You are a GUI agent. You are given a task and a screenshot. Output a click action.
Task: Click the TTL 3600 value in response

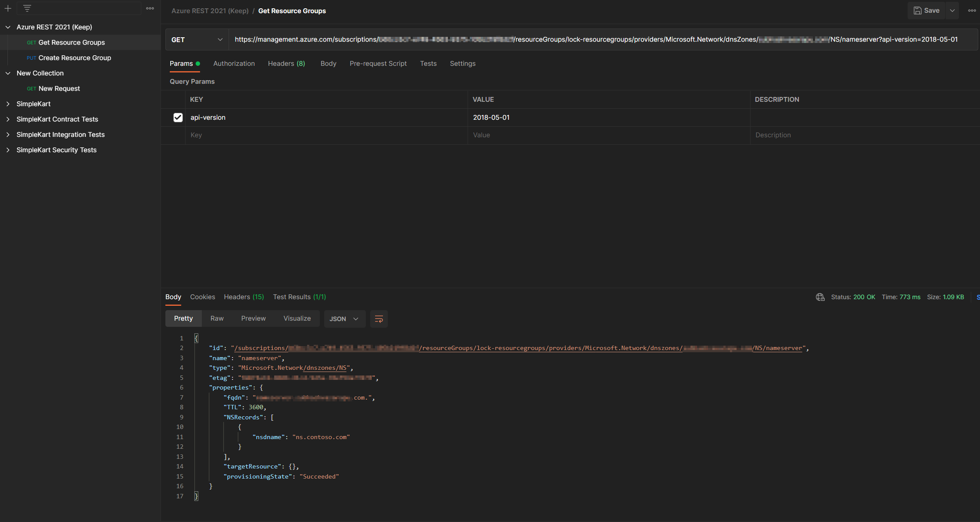[256, 408]
